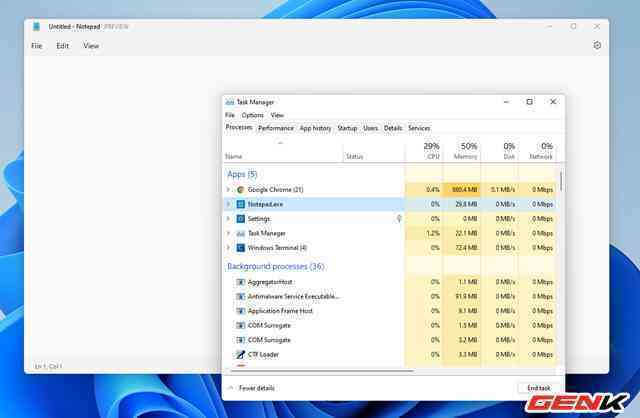Screen dimensions: 640x418
Task: Click the Antimalware Service Executable icon
Action: [x=241, y=296]
